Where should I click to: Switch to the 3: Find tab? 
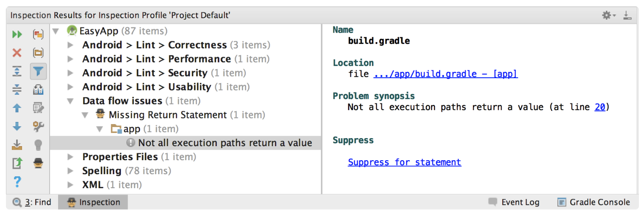coord(32,202)
